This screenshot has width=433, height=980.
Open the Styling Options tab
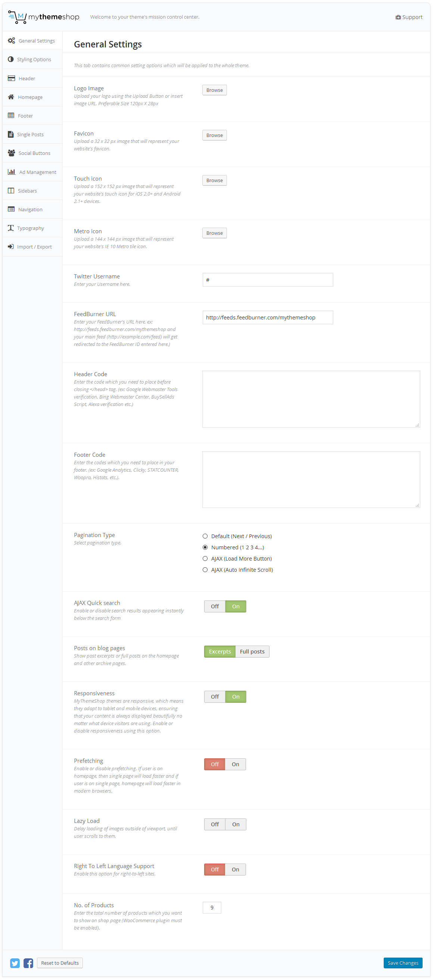34,60
